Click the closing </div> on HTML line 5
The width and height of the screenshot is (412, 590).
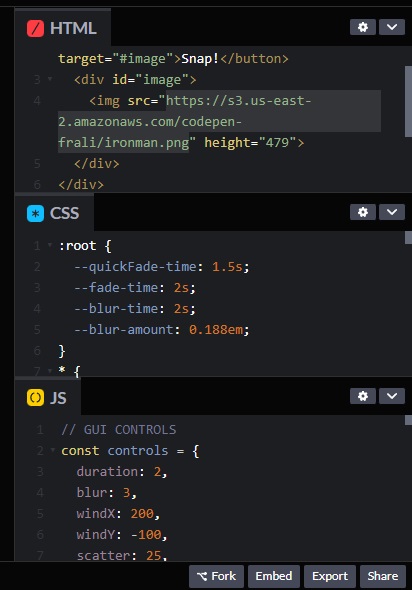click(97, 164)
